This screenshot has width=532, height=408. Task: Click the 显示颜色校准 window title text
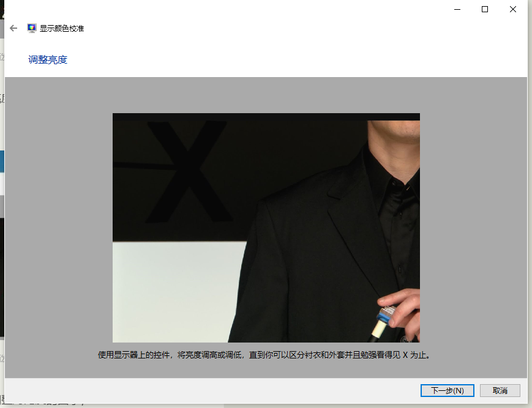pos(62,28)
